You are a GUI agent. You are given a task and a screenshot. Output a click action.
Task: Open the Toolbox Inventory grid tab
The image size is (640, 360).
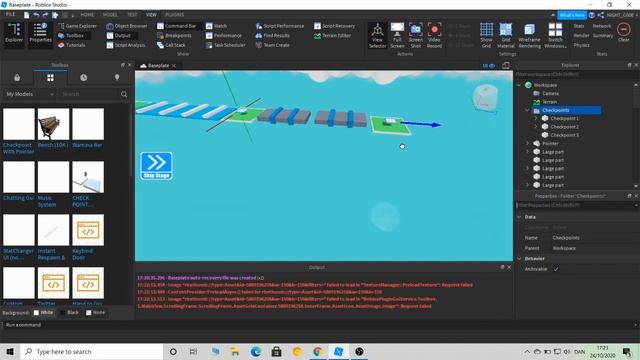[x=50, y=78]
